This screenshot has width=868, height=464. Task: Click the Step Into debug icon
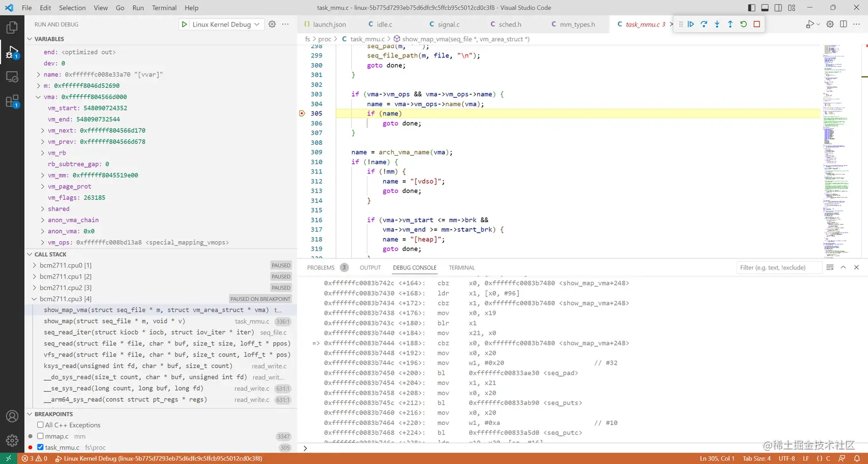click(x=716, y=24)
